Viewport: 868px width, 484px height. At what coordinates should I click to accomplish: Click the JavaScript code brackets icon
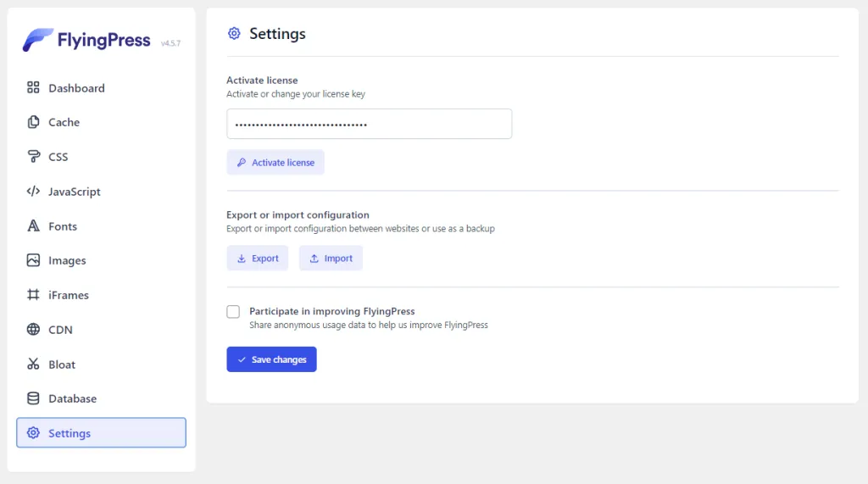tap(33, 192)
